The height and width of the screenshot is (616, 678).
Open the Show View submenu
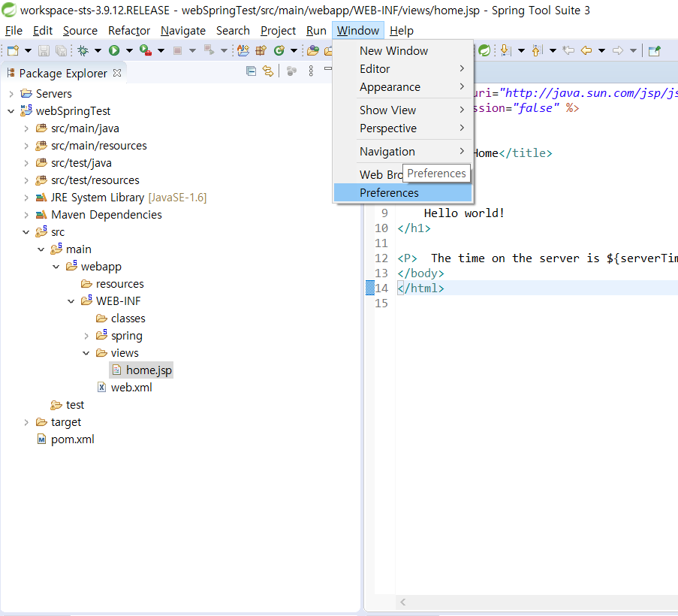click(x=403, y=110)
